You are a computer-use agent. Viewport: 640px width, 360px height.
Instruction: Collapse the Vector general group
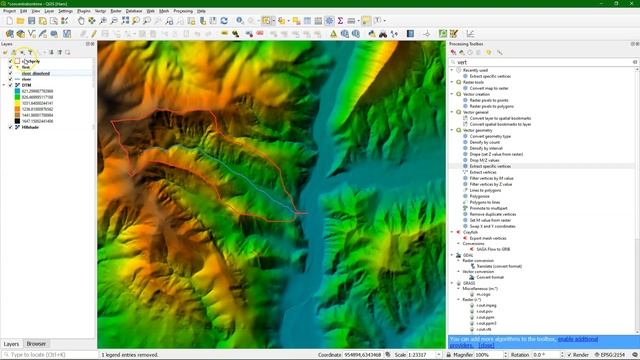coord(452,112)
